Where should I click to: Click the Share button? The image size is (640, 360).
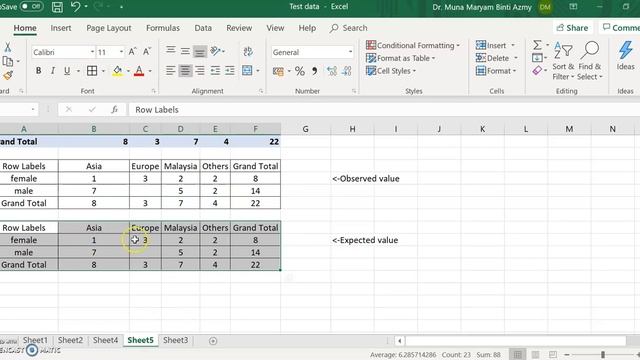572,28
